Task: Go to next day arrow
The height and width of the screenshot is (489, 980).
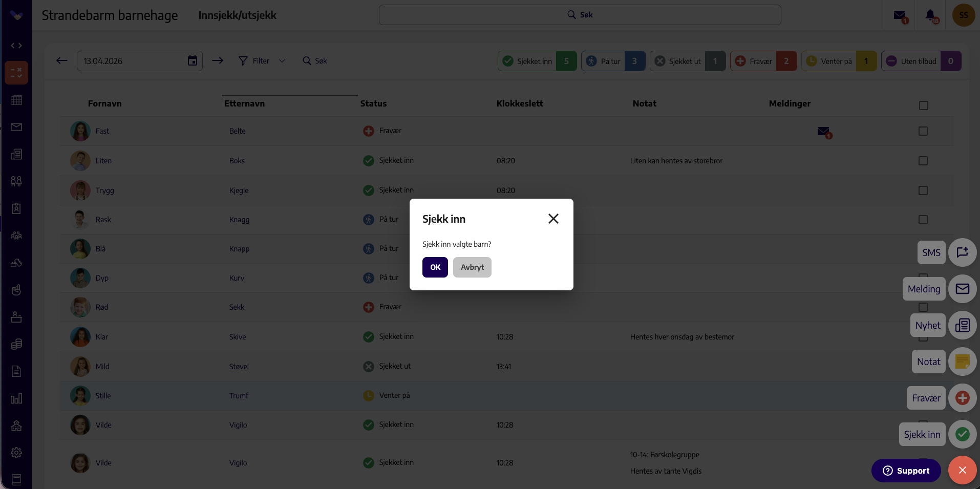Action: (x=218, y=60)
